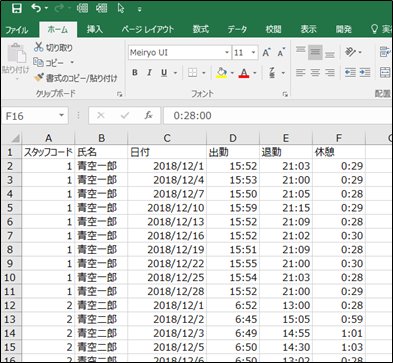393x363 pixels.
Task: Apply the yellow fill color bucket
Action: click(x=222, y=72)
